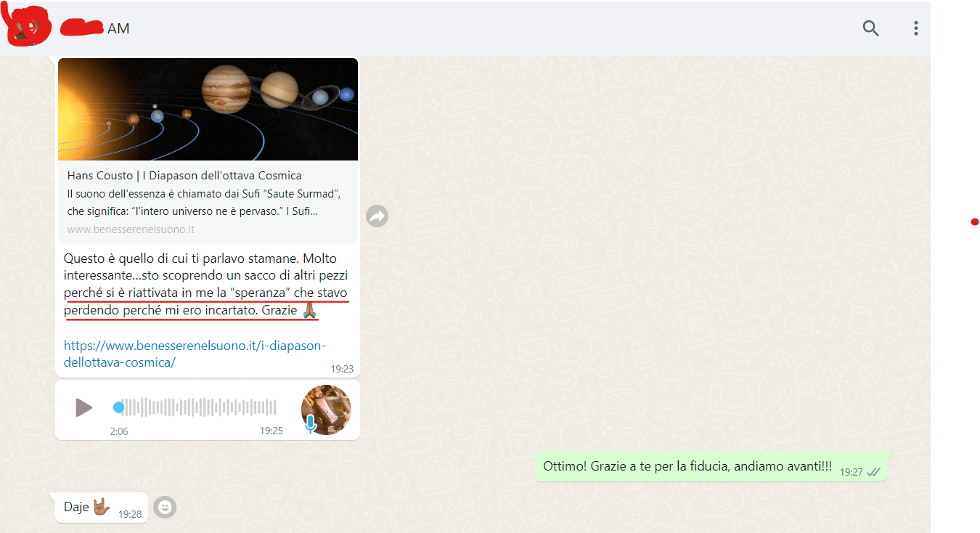980x533 pixels.
Task: Forward the Hans Cousto link message
Action: pos(377,216)
